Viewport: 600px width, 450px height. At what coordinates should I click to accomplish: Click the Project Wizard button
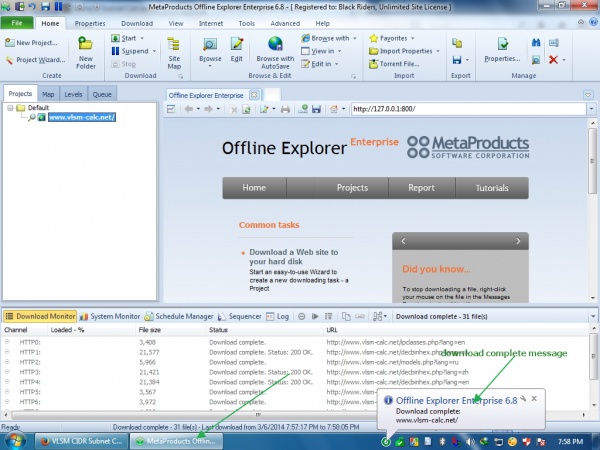(x=35, y=60)
